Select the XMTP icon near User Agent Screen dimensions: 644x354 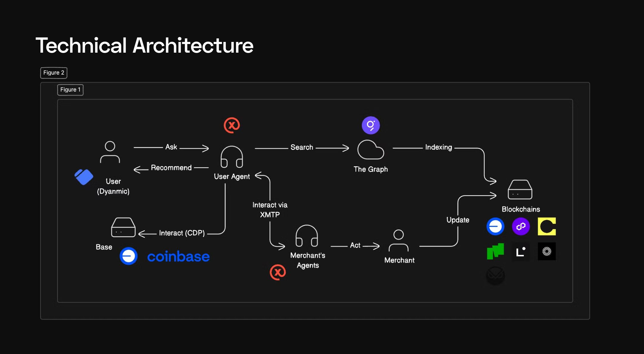(231, 125)
